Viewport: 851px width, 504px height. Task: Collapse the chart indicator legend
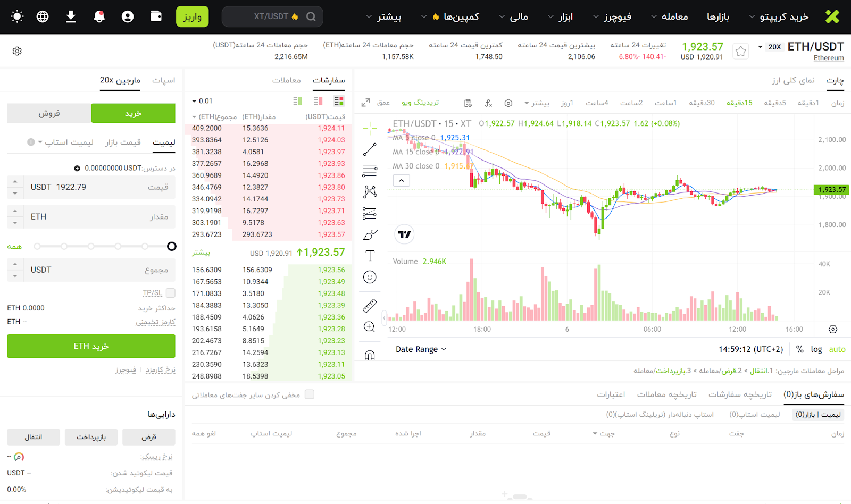[401, 181]
